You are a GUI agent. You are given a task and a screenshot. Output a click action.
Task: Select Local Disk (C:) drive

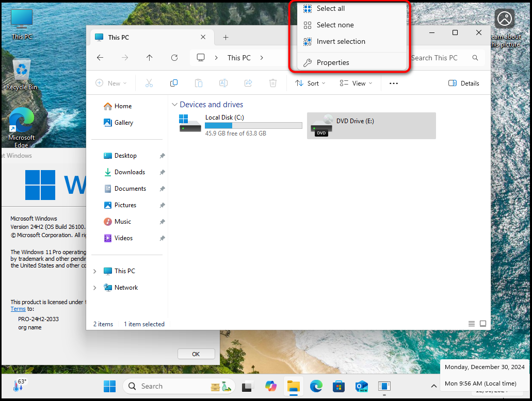(x=239, y=125)
